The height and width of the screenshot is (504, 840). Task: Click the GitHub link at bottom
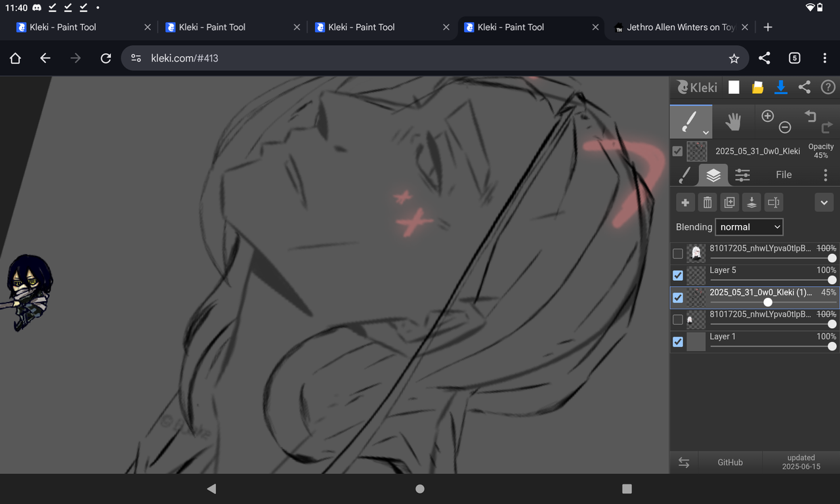[x=730, y=462]
